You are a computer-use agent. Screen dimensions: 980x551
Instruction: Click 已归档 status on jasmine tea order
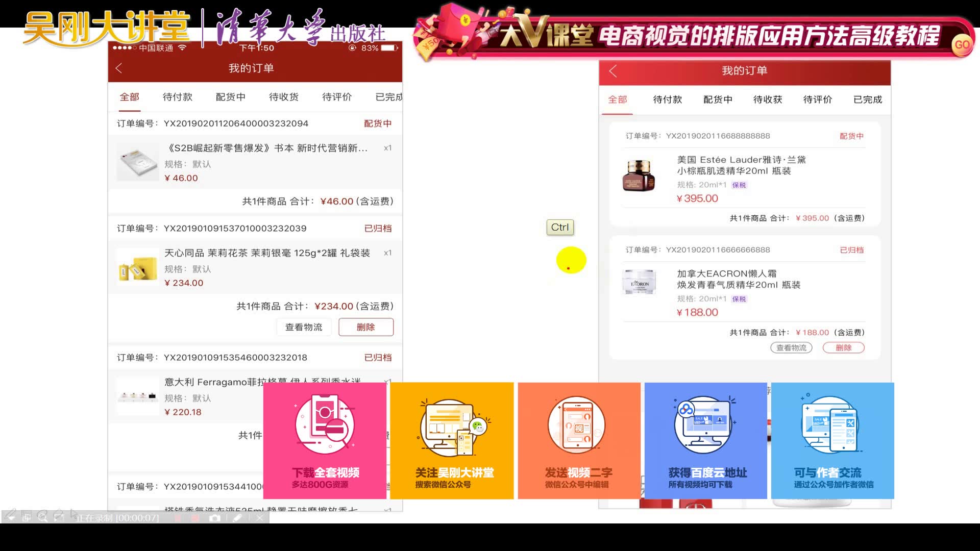click(378, 229)
